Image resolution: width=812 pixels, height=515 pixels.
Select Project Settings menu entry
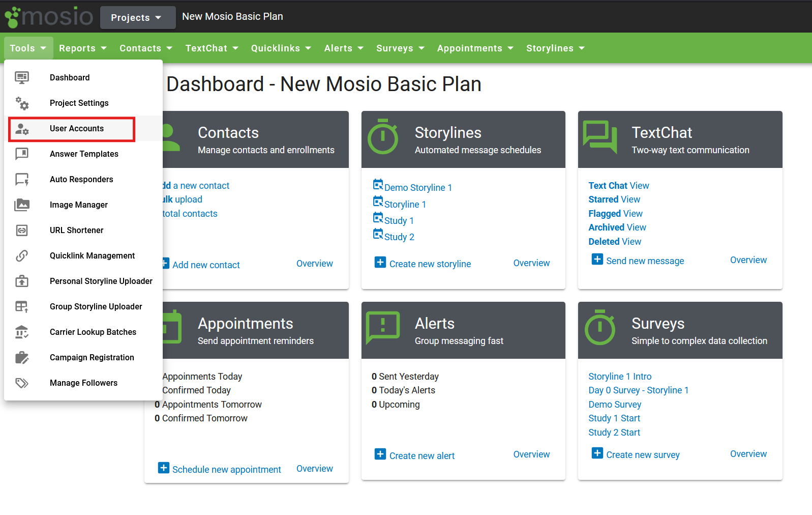pyautogui.click(x=83, y=103)
